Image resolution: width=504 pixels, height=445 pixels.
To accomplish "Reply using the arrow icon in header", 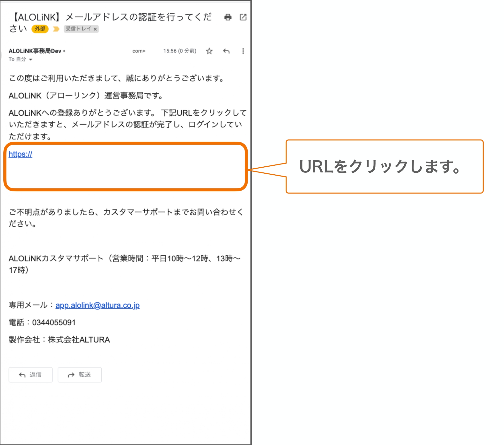I will 226,51.
